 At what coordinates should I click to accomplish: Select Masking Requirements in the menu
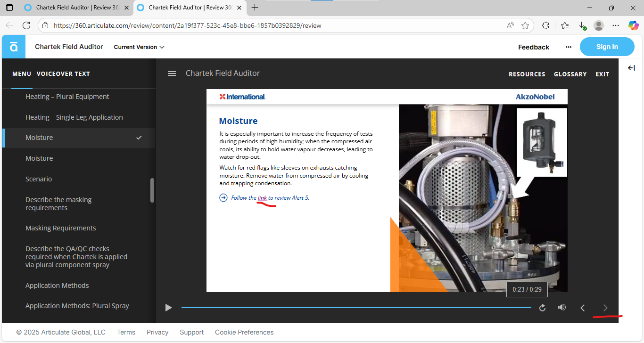click(61, 228)
